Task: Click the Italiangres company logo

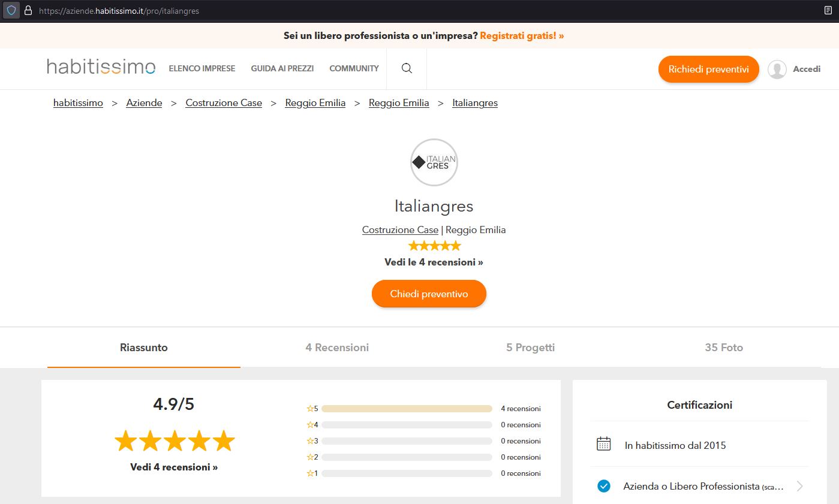Action: (x=434, y=162)
